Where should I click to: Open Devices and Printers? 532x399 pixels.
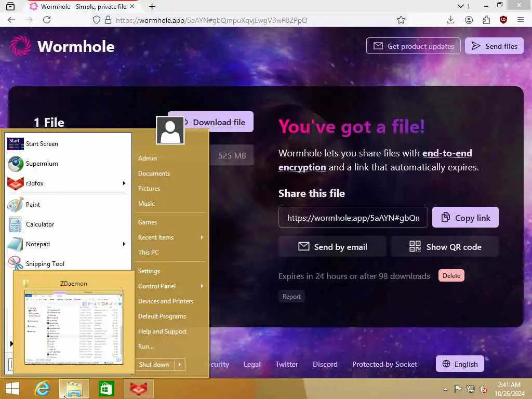pos(166,301)
